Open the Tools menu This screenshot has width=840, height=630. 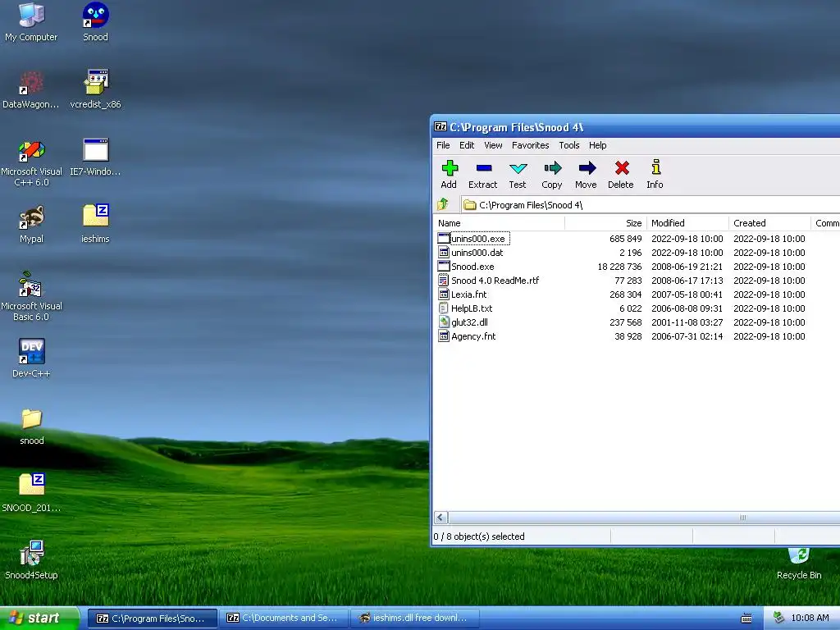pyautogui.click(x=569, y=145)
